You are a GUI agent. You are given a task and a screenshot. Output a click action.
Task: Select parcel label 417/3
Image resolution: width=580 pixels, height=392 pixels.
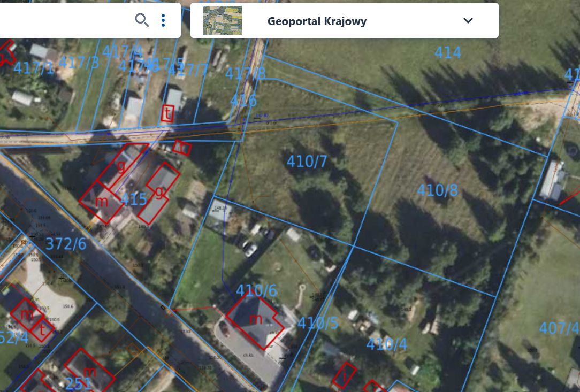coord(79,63)
